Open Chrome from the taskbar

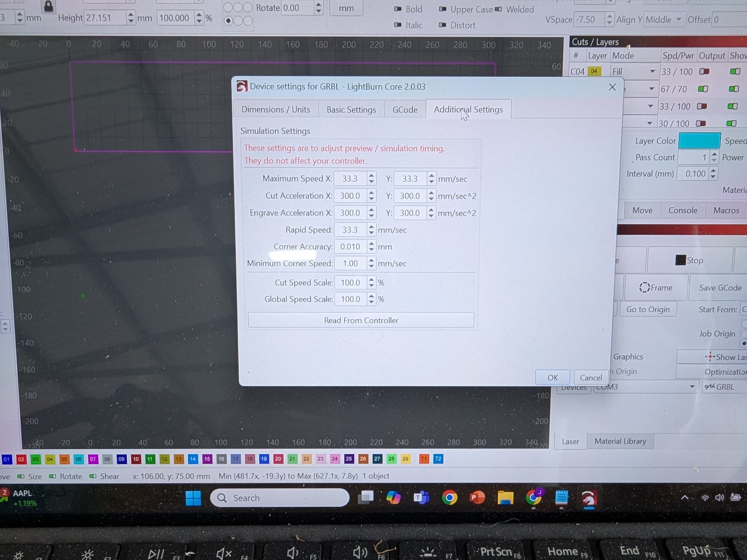(x=449, y=498)
